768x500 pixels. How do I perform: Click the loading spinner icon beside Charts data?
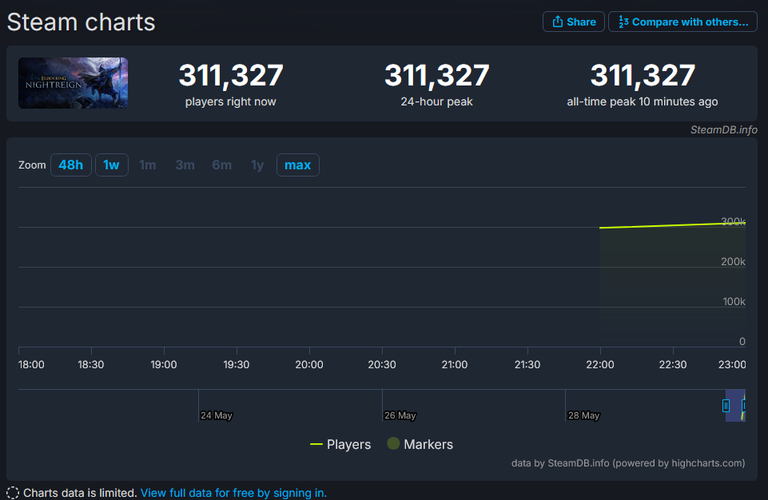pyautogui.click(x=12, y=493)
